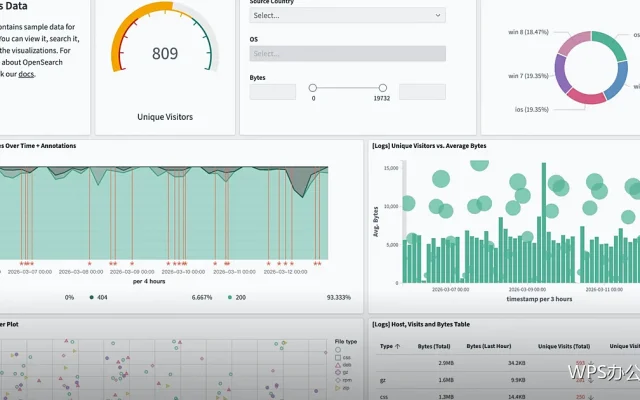640x400 pixels.
Task: Click the 2.9MB table cell
Action: [446, 363]
